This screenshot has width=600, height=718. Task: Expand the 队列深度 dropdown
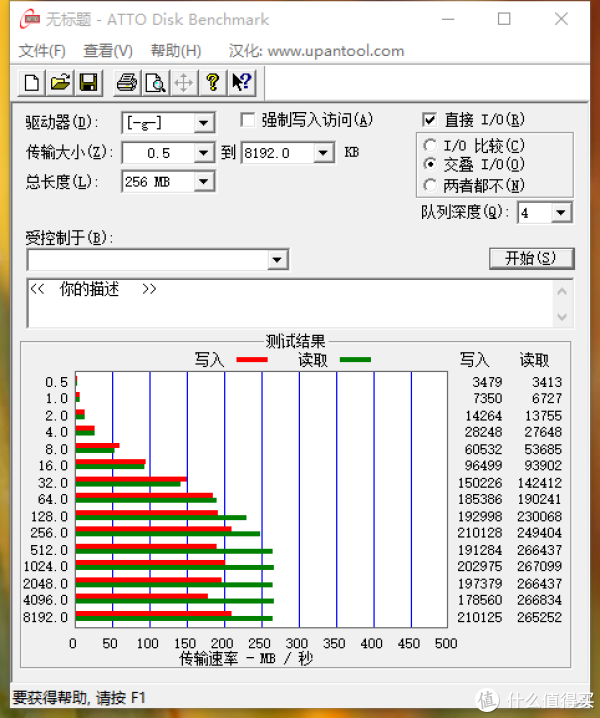point(562,212)
